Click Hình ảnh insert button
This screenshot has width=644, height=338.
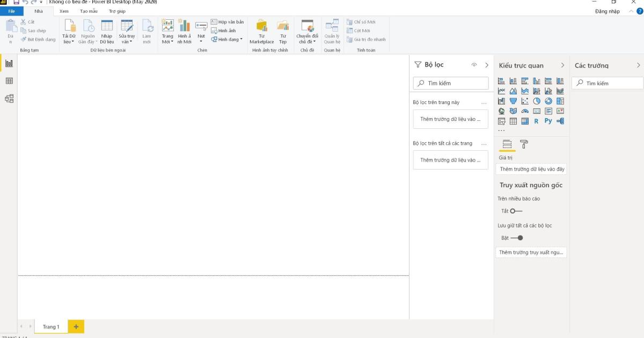[x=223, y=31]
